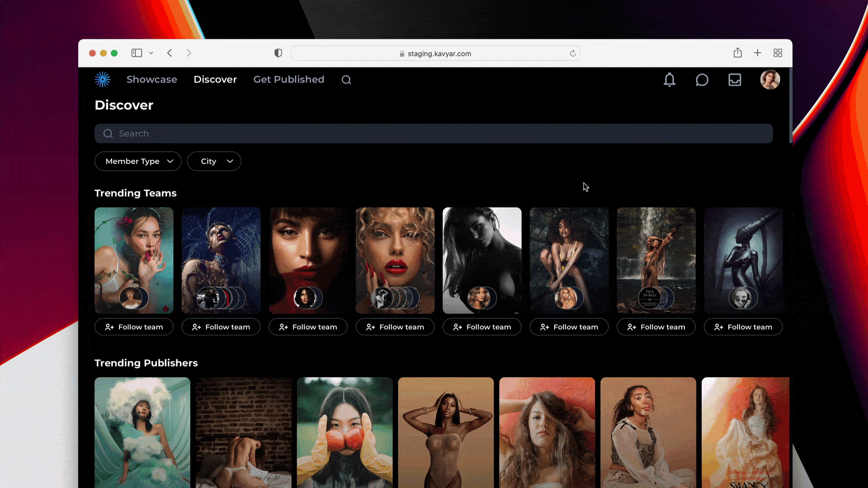Open the brick wall publisher card
868x488 pixels.
coord(244,432)
